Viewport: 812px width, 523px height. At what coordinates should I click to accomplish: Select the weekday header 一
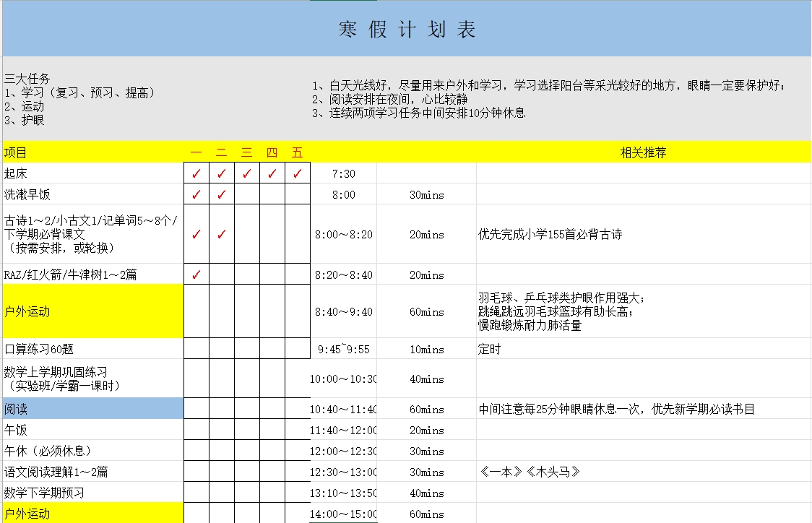coord(196,152)
